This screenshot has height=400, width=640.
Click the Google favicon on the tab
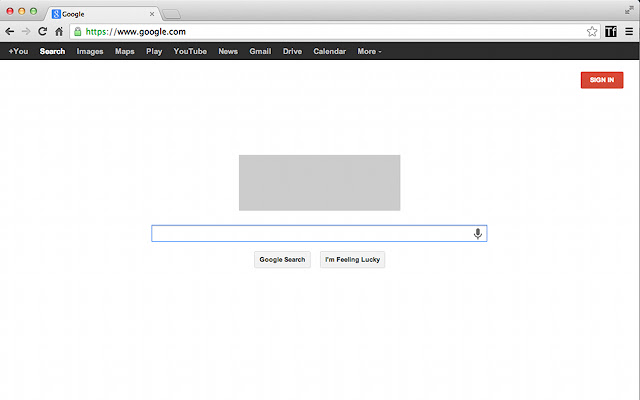[x=56, y=14]
